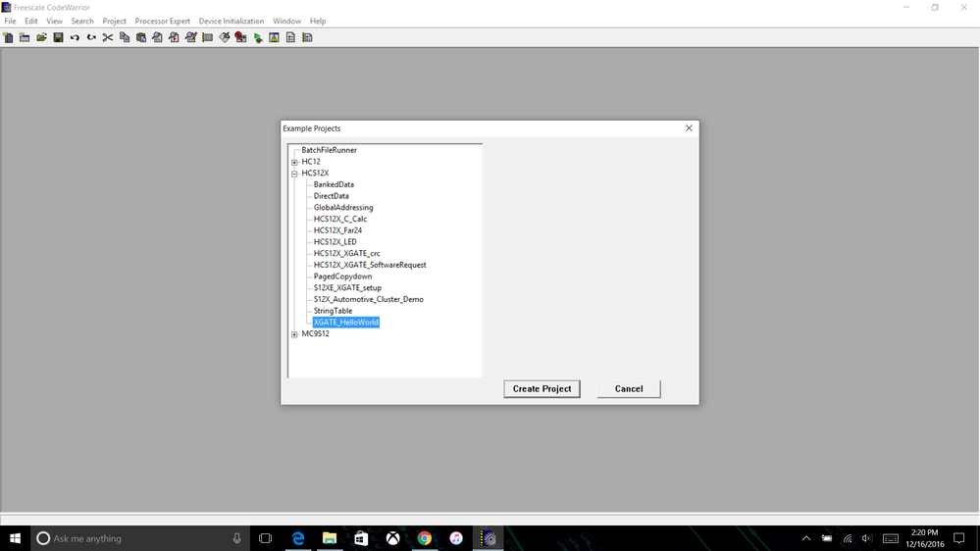
Task: Click the red stop-sign toolbar icon
Action: click(240, 37)
